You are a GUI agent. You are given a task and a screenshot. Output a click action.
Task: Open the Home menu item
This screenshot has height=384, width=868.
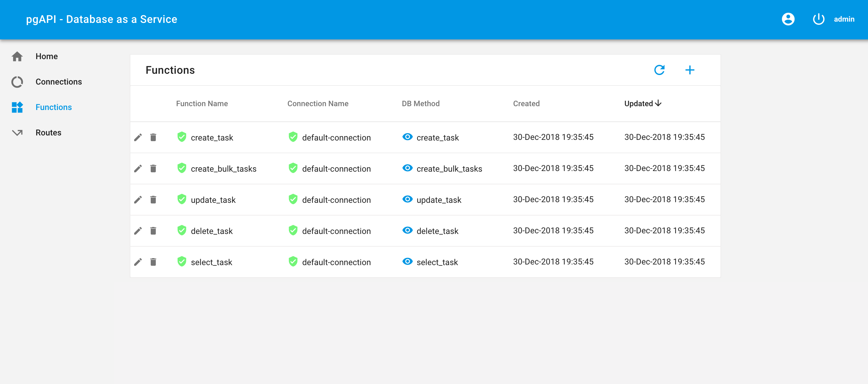(46, 56)
